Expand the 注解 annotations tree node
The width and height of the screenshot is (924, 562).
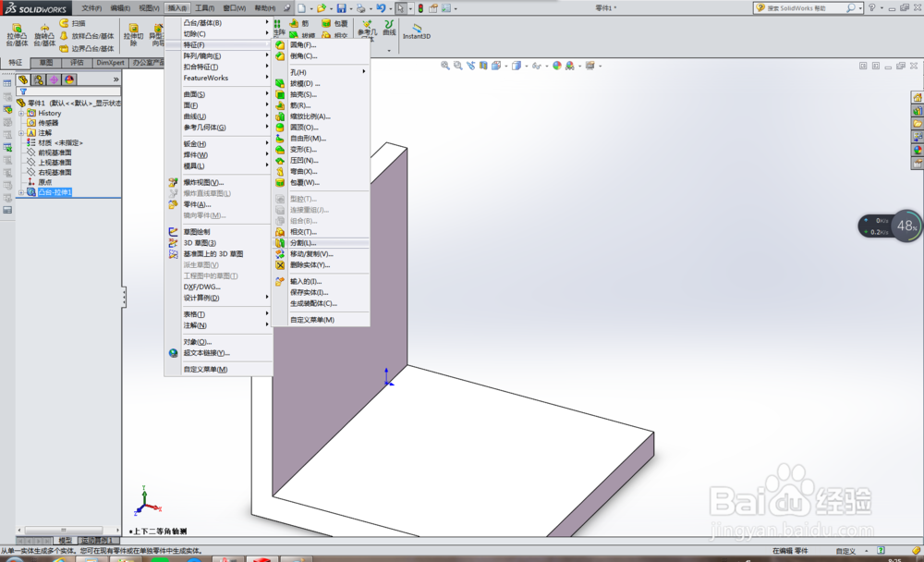(x=21, y=133)
